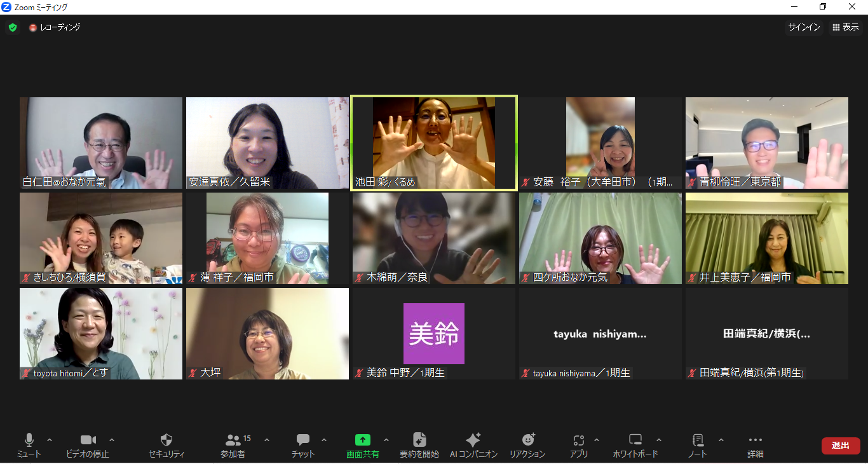The width and height of the screenshot is (868, 464).
Task: Open the チャット chat panel
Action: (303, 446)
